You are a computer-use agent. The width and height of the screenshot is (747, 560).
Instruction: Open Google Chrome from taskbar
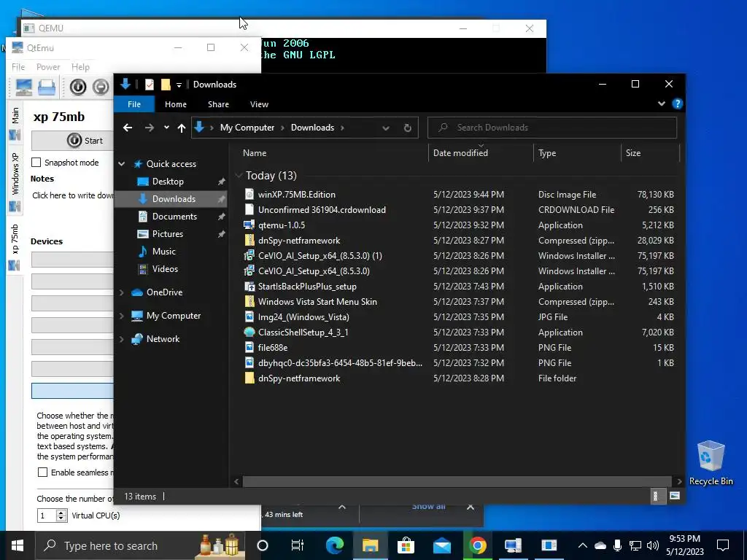click(477, 545)
